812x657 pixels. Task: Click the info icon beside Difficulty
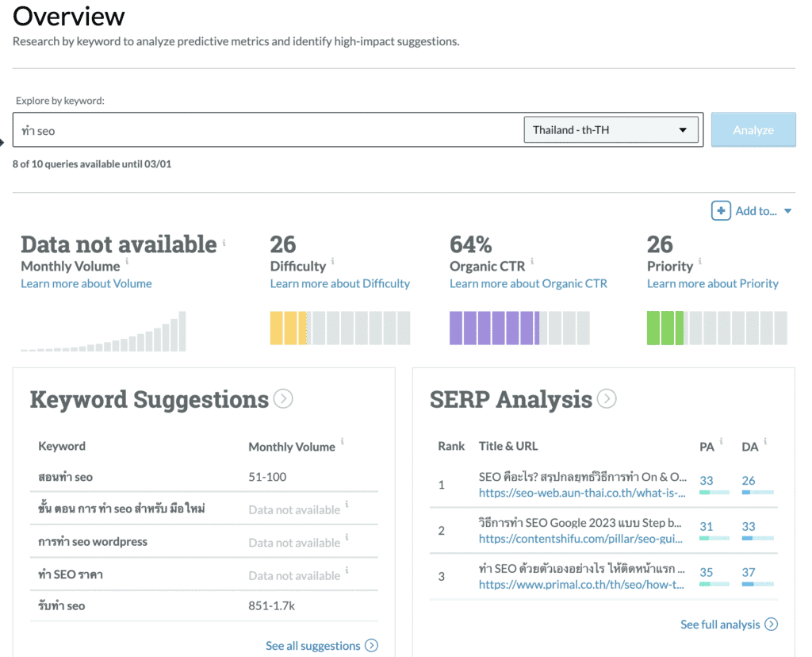click(332, 262)
